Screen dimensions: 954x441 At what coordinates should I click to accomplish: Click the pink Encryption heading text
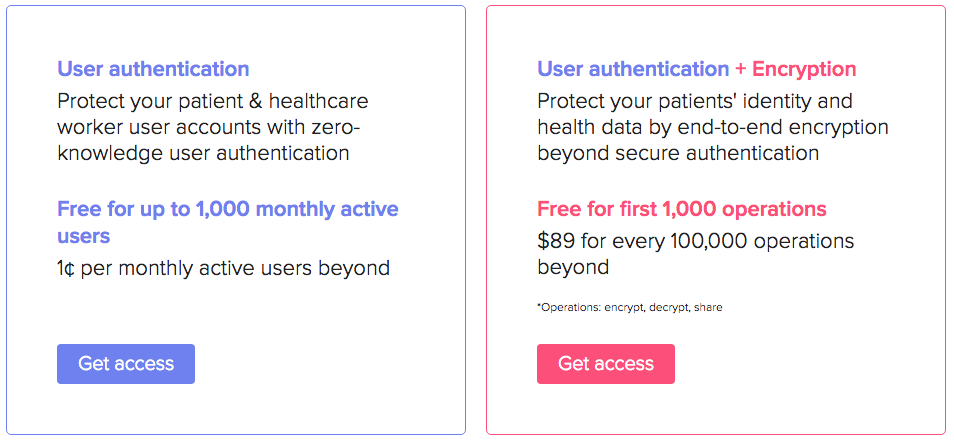point(804,69)
